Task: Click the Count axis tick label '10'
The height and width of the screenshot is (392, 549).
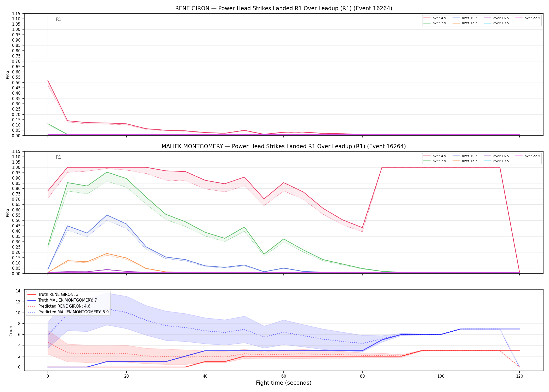Action: tap(18, 313)
